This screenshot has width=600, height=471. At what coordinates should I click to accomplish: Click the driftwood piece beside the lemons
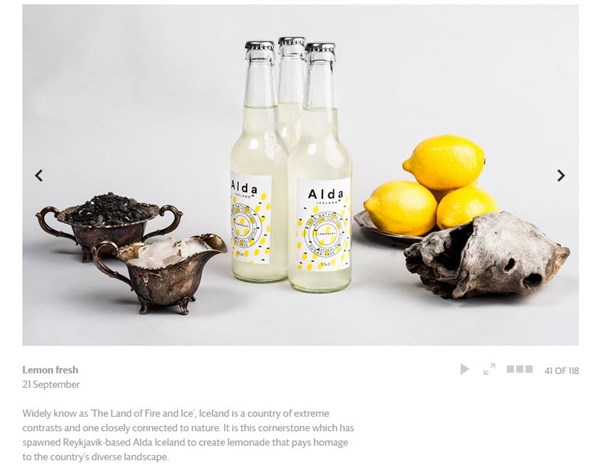(487, 256)
